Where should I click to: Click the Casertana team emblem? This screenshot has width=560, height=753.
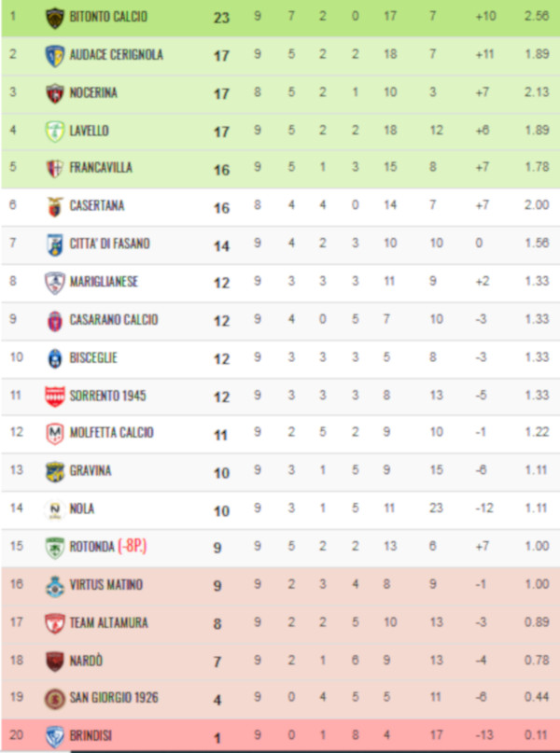(55, 206)
